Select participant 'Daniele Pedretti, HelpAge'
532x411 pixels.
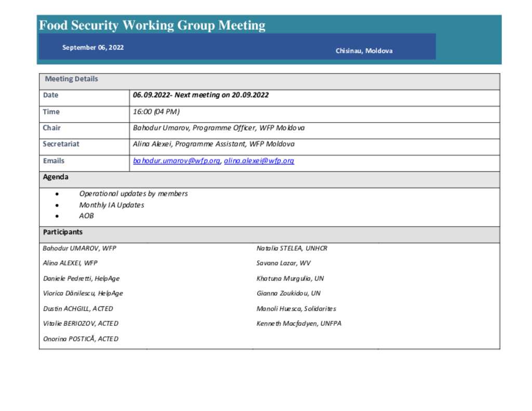tap(81, 279)
